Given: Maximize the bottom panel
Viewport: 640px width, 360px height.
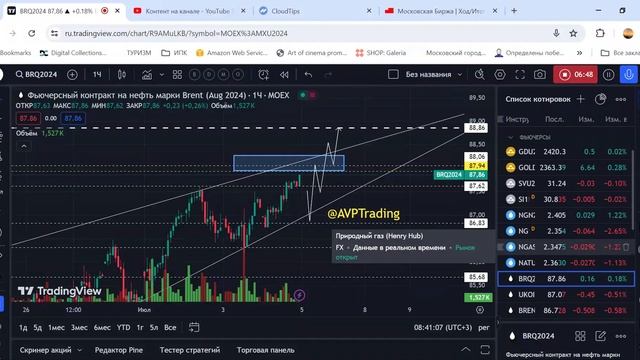Looking at the screenshot, I should coord(485,349).
